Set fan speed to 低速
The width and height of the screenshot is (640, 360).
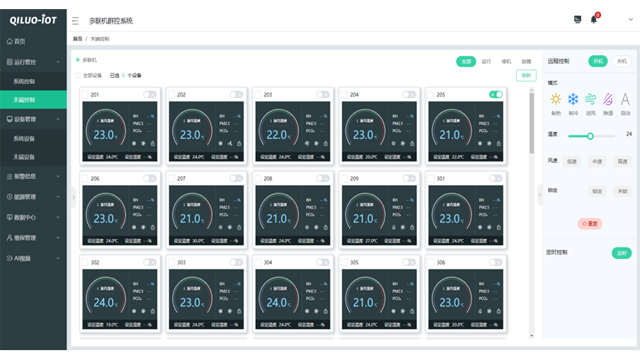(572, 162)
